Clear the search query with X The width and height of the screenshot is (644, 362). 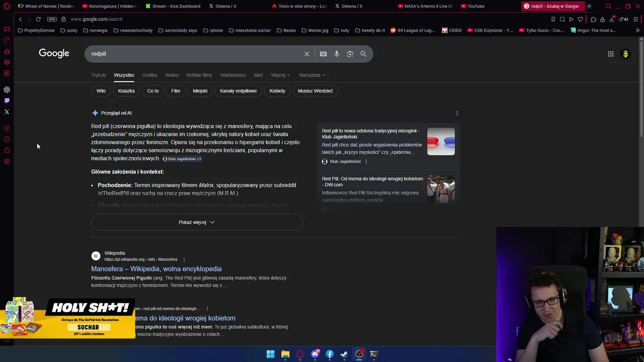point(307,54)
